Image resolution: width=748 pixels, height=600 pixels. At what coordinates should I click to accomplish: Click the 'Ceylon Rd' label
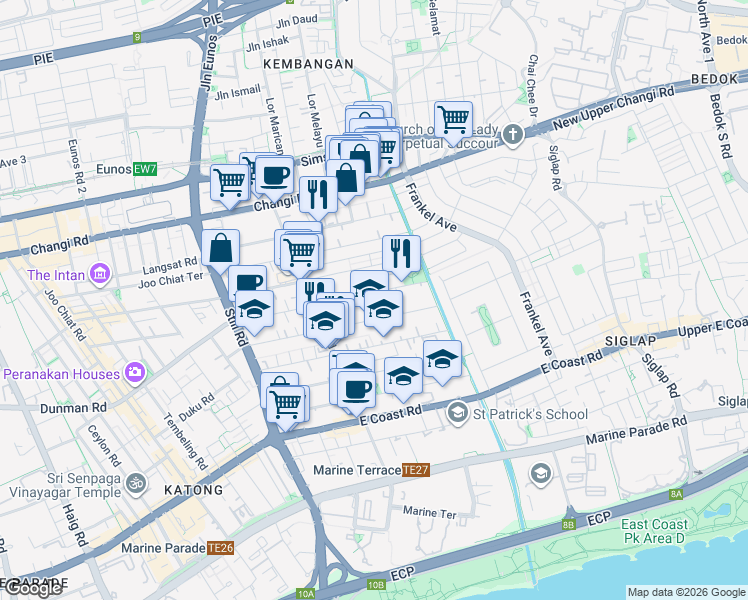pos(104,446)
